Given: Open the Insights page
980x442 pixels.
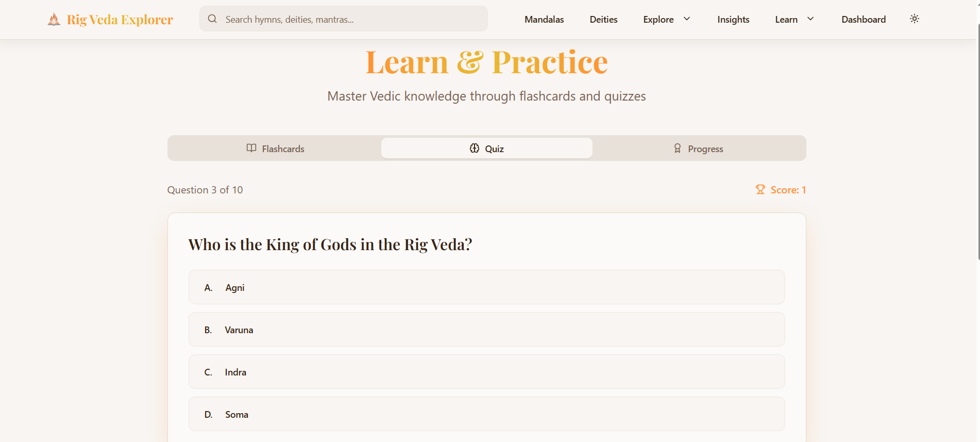Looking at the screenshot, I should 733,20.
